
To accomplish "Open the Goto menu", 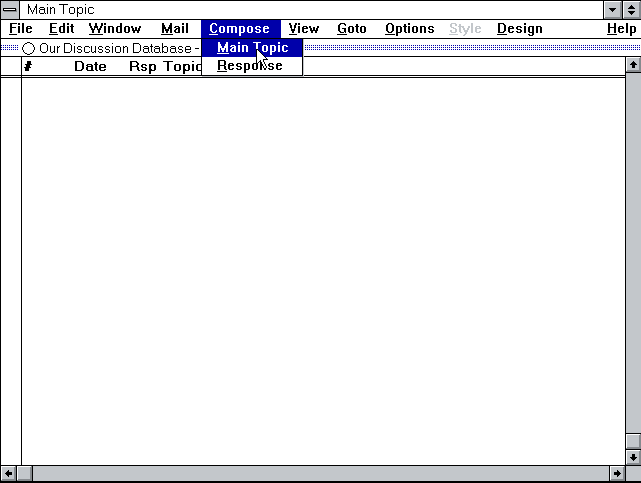I will coord(352,29).
